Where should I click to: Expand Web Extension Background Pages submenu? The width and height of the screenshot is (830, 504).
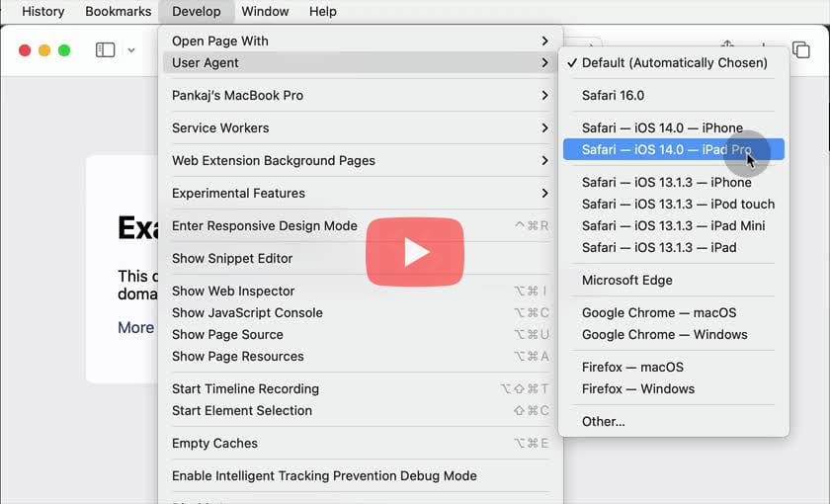click(360, 160)
